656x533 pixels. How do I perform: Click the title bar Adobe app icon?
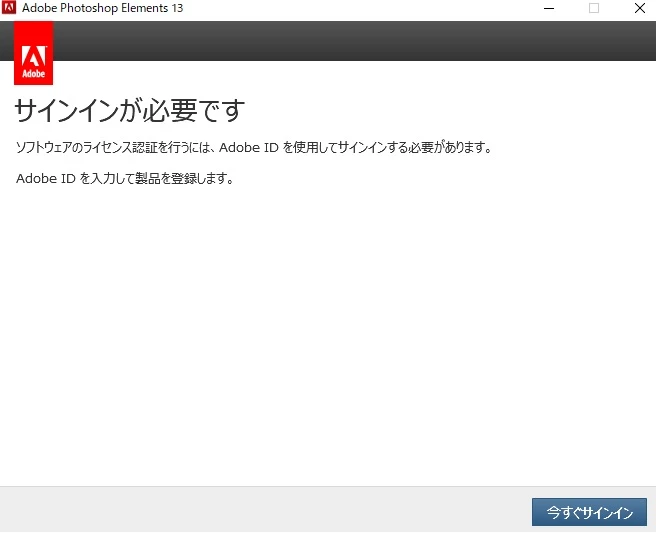click(8, 8)
